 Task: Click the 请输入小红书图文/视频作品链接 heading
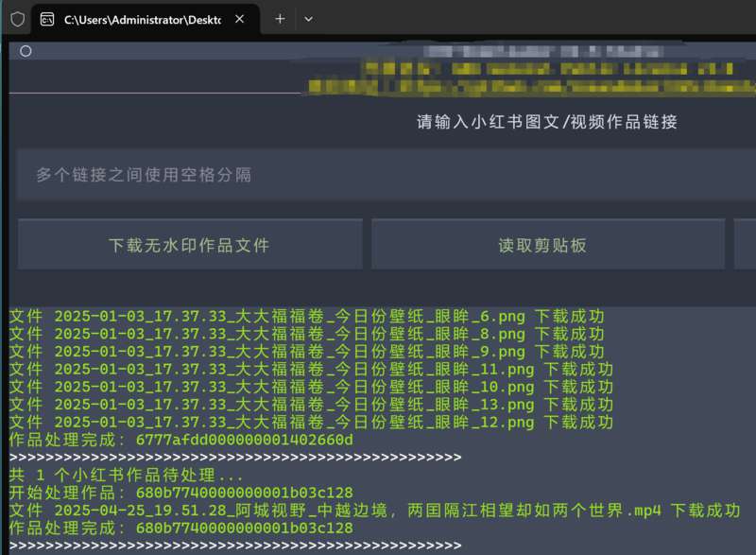[x=546, y=122]
